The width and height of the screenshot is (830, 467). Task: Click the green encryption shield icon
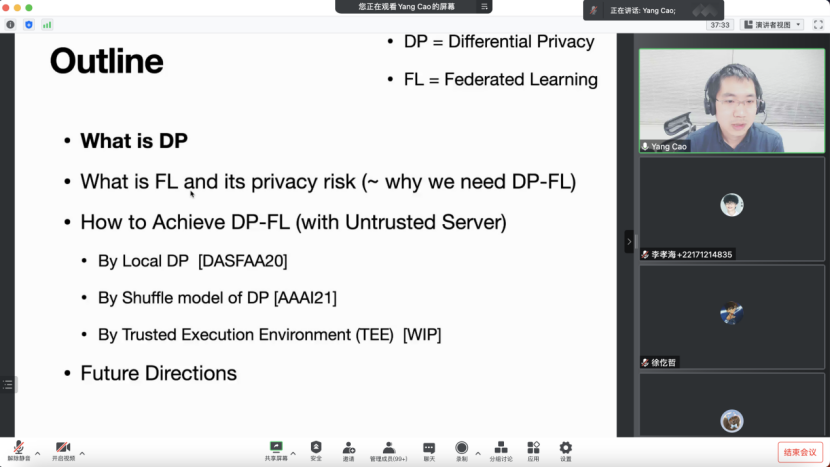28,24
